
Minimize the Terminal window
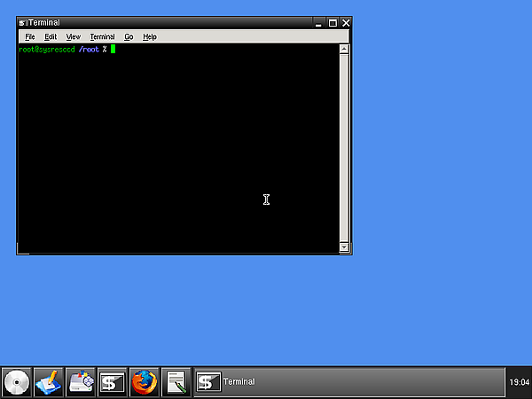click(x=317, y=23)
